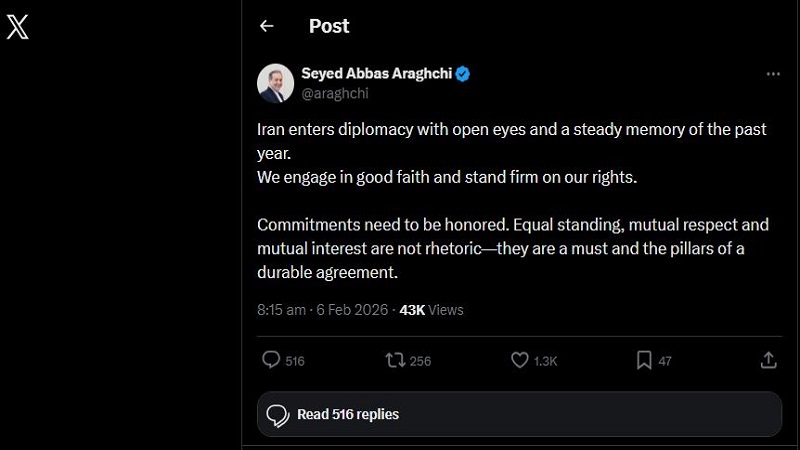800x450 pixels.
Task: Click the reply speech bubble icon
Action: coord(270,360)
